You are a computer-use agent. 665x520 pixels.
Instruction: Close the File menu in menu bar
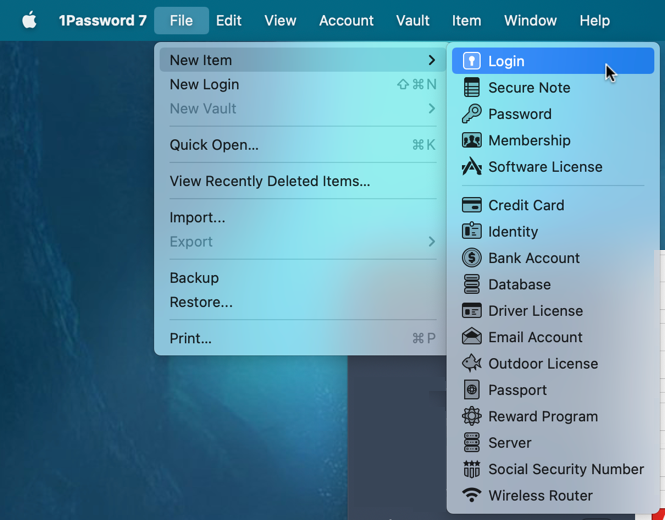point(182,20)
